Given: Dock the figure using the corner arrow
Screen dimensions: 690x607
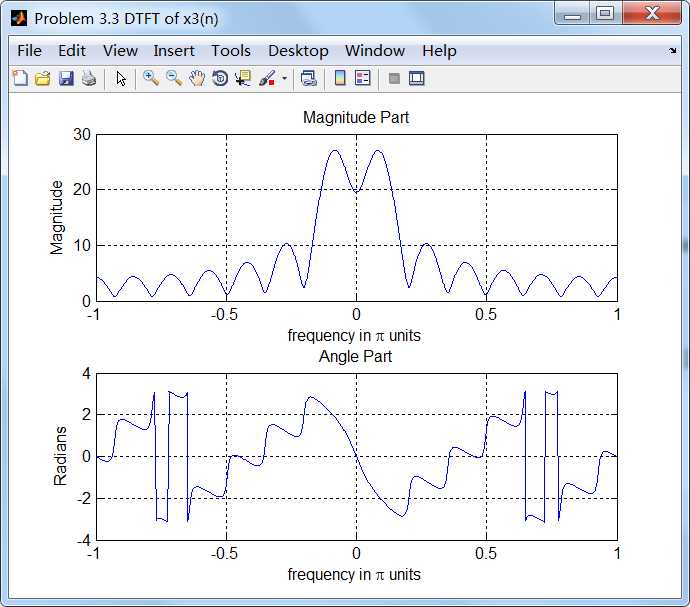Looking at the screenshot, I should [672, 51].
